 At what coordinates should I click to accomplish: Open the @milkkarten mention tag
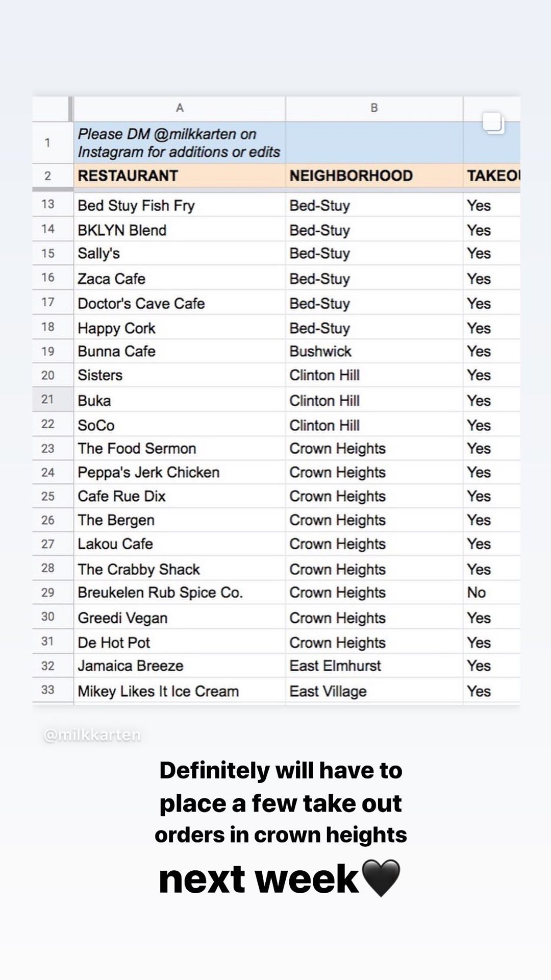pyautogui.click(x=92, y=735)
